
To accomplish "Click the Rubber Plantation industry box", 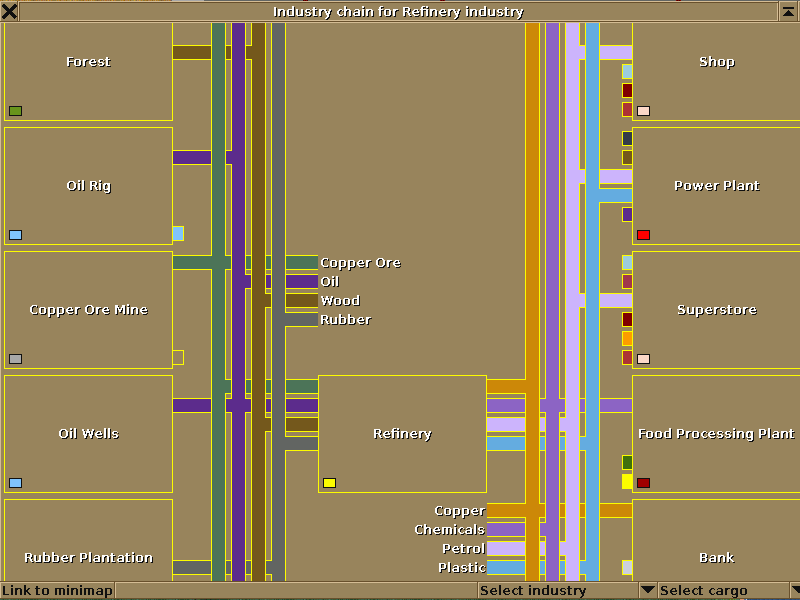I will click(x=88, y=540).
